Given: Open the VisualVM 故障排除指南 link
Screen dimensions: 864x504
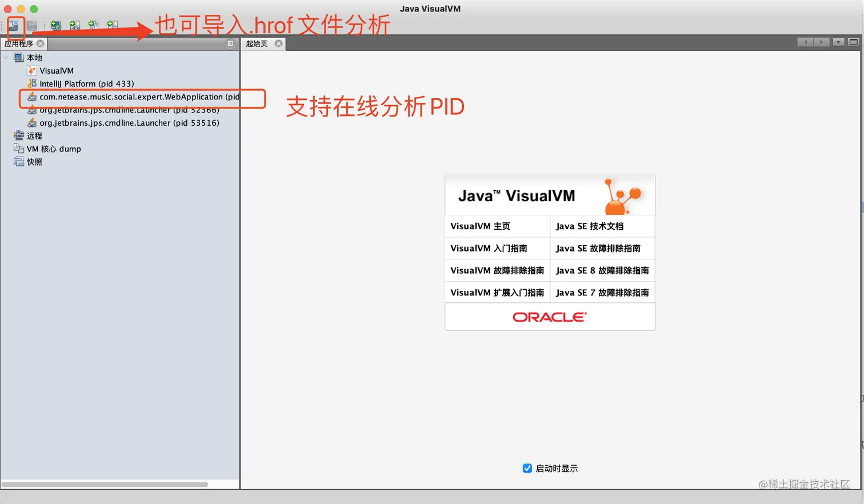Looking at the screenshot, I should (497, 271).
